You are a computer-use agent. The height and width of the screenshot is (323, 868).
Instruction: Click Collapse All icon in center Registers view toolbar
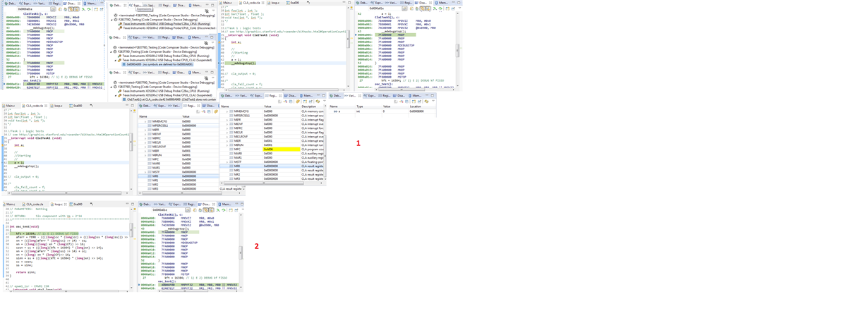[291, 102]
